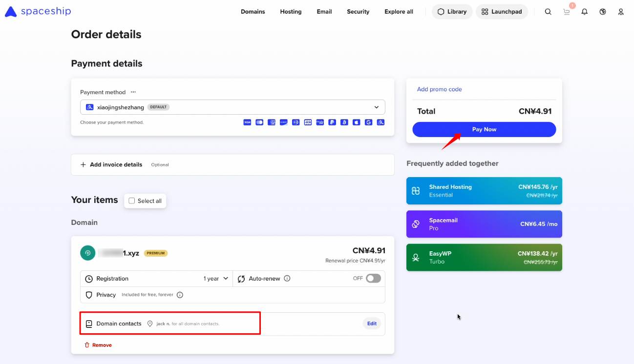Click the PayPal icon
Image resolution: width=634 pixels, height=364 pixels.
coord(332,122)
